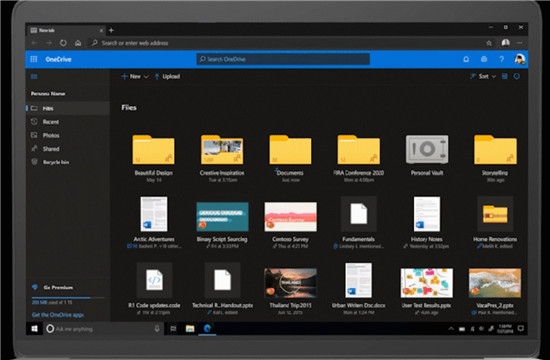Open OneDrive settings gear icon
The image size is (550, 360).
pos(484,59)
